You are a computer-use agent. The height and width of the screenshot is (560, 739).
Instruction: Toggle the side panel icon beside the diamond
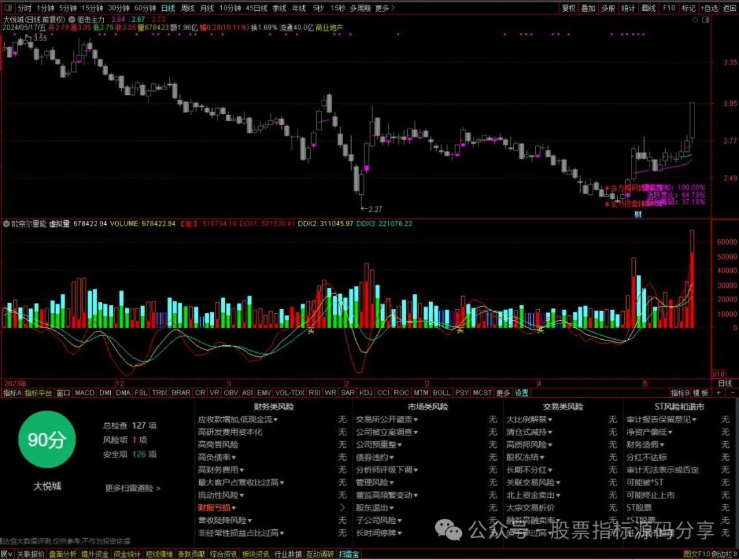pyautogui.click(x=705, y=21)
